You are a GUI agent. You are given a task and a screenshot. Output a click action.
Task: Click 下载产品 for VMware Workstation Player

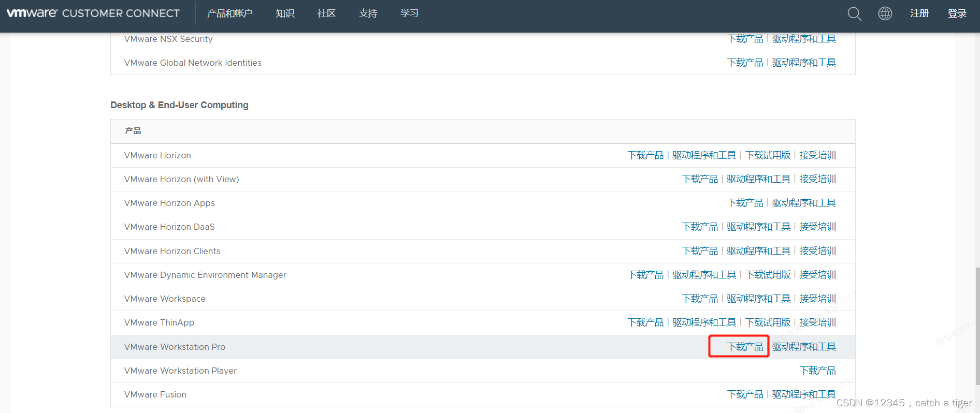(x=818, y=371)
